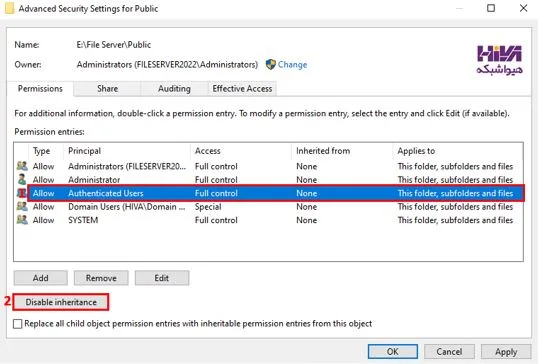The width and height of the screenshot is (538, 364).
Task: Click the owner name Administrators (FILESERVER2022\Administrators)
Action: (x=167, y=64)
